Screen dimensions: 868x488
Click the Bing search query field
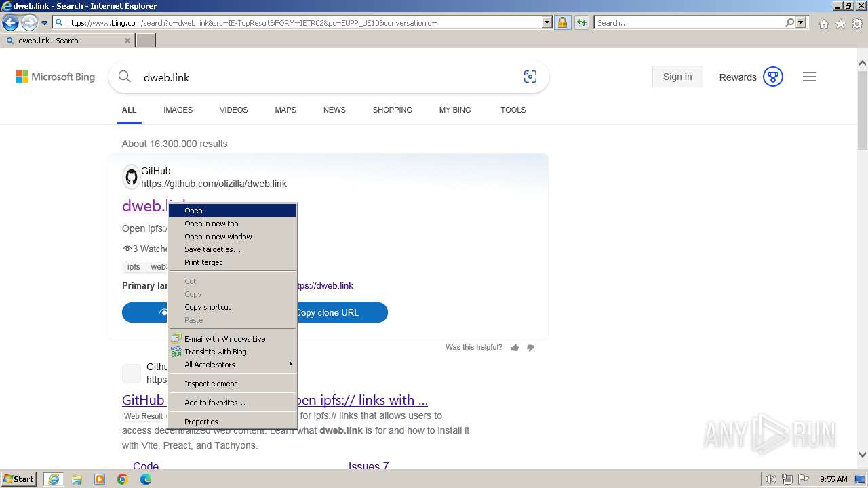pyautogui.click(x=325, y=77)
